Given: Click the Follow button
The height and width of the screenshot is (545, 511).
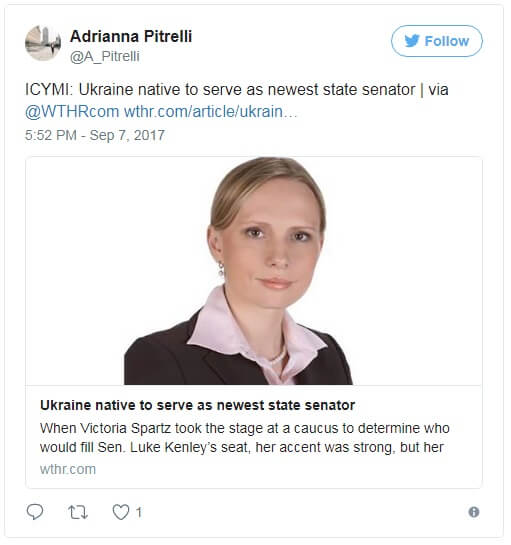Looking at the screenshot, I should [x=437, y=41].
